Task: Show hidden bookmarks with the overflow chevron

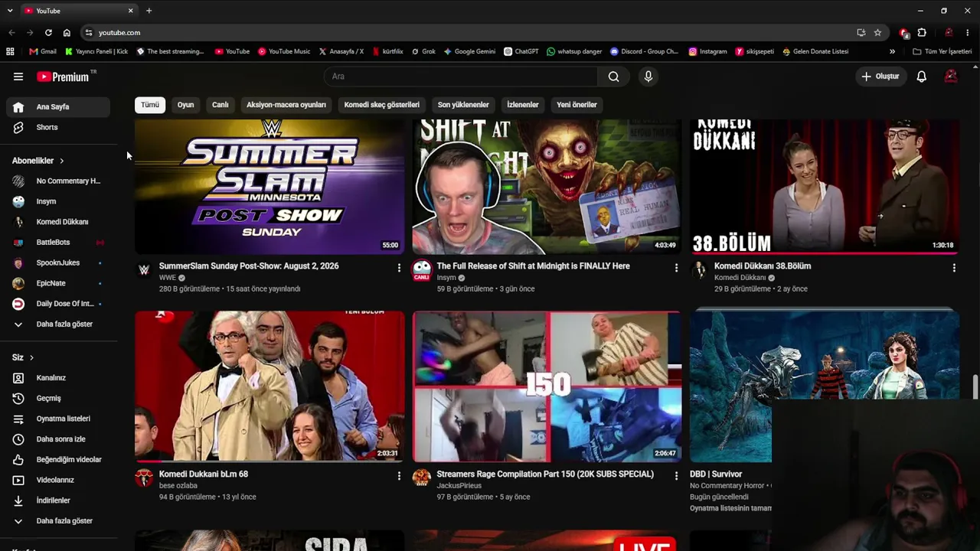Action: [x=892, y=51]
